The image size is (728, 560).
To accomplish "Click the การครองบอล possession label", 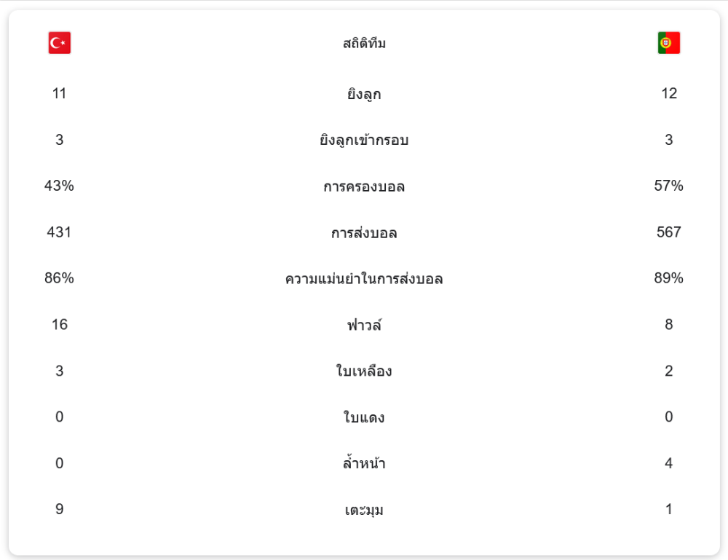I will (x=364, y=186).
